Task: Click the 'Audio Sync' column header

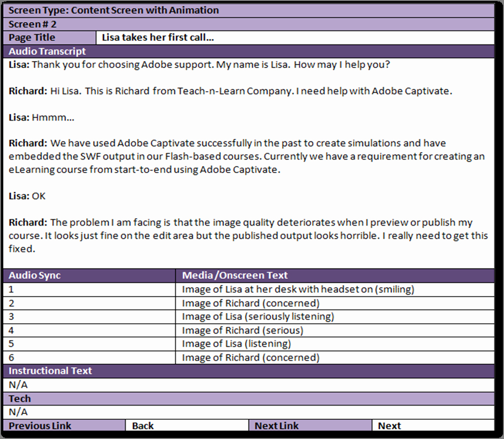Action: 89,275
